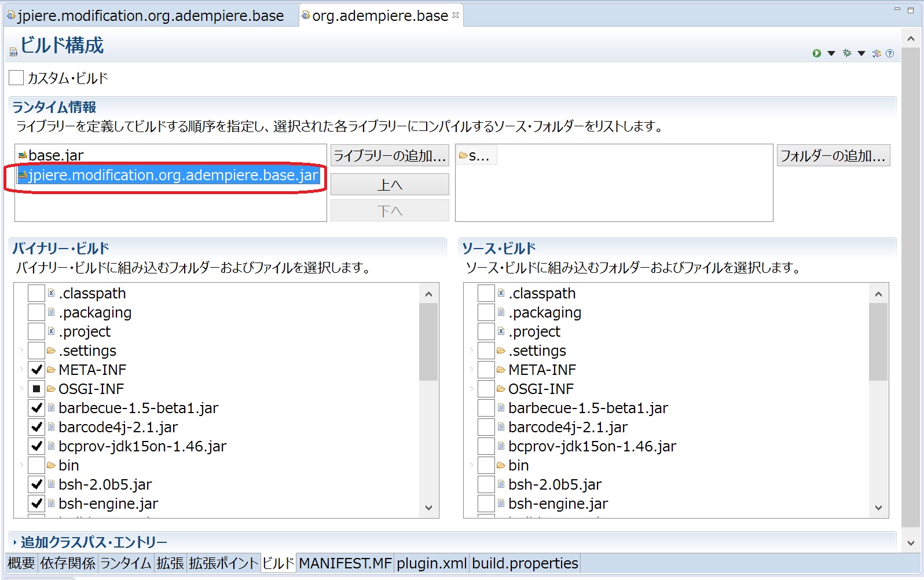
Task: Open the Run dropdown arrow
Action: [831, 53]
